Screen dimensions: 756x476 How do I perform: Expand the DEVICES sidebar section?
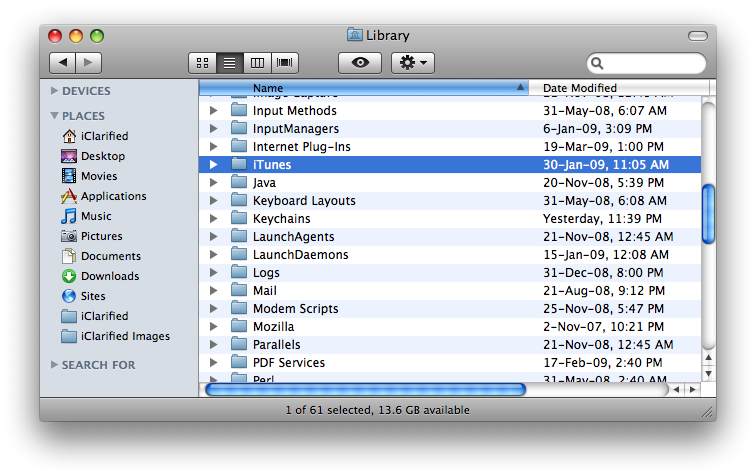[55, 91]
